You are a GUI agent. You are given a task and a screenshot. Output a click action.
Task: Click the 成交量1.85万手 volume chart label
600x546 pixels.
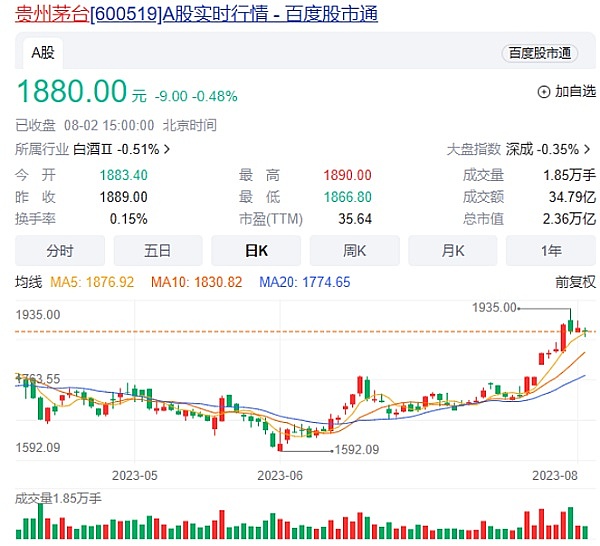(58, 499)
